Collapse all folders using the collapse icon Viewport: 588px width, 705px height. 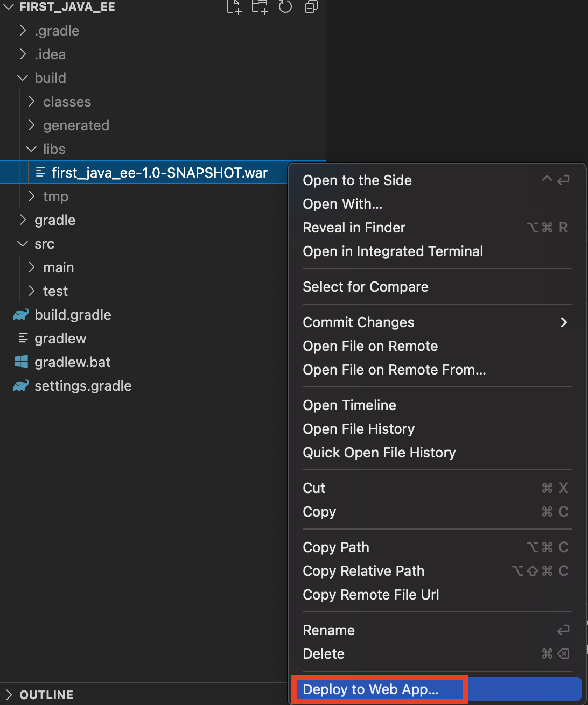(x=311, y=7)
